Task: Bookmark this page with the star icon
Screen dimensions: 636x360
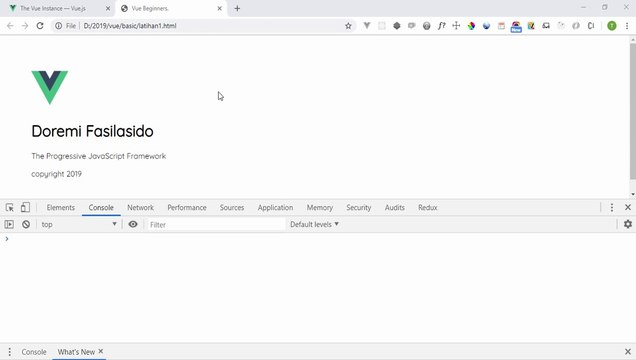Action: (348, 26)
